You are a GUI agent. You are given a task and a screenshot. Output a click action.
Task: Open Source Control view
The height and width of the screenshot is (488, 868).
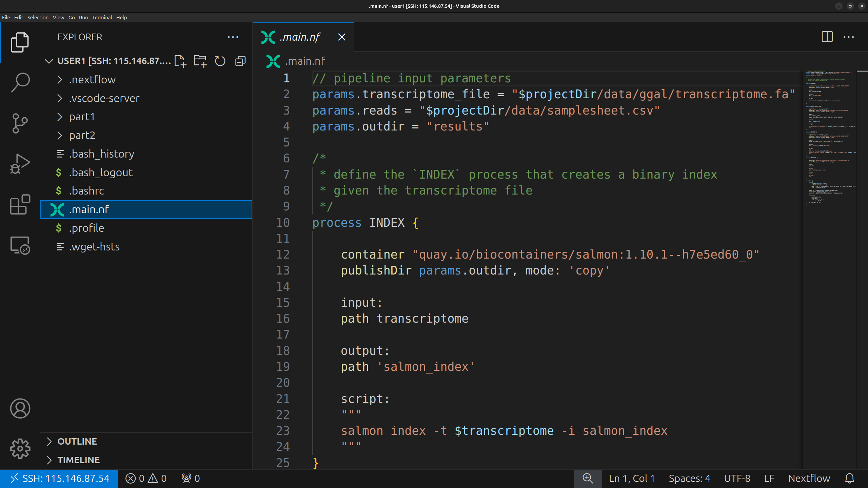(x=20, y=123)
